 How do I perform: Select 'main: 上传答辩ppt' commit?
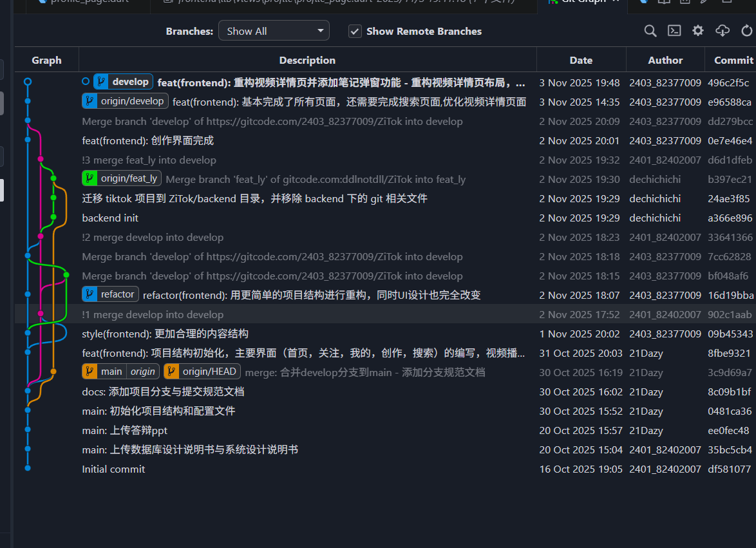125,430
